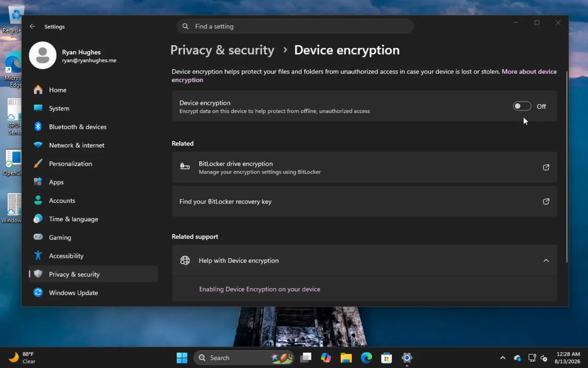
Task: Open the Personalization brush icon
Action: click(38, 163)
